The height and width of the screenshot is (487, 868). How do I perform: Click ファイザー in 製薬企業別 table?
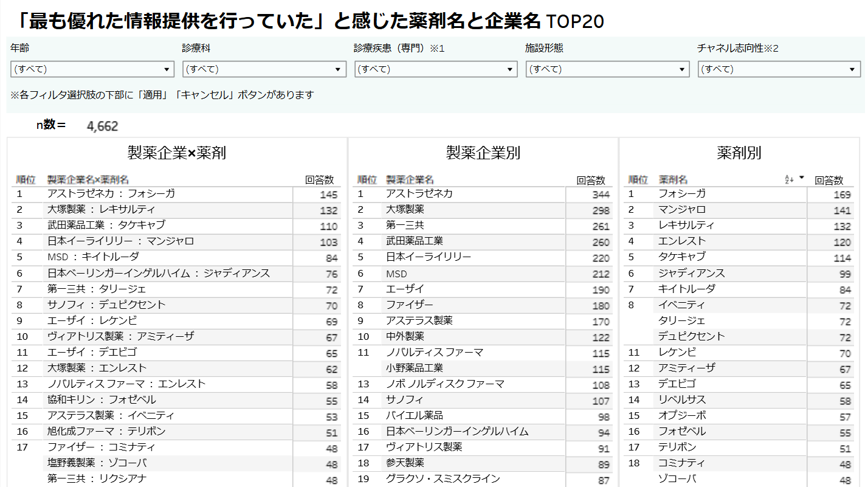(x=410, y=305)
